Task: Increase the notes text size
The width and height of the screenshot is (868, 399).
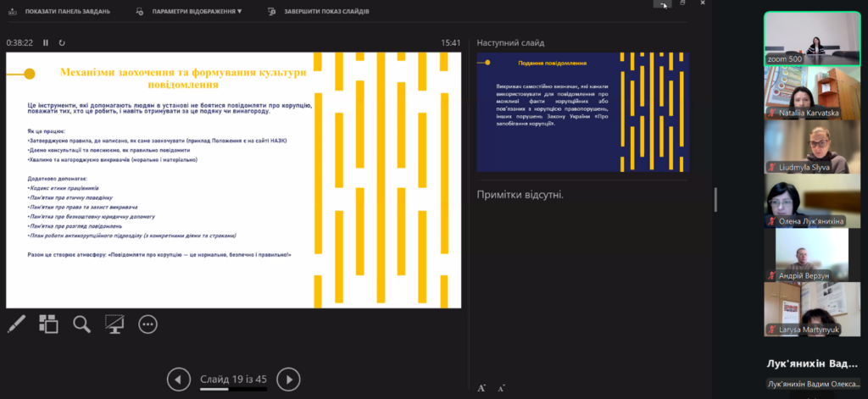Action: tap(481, 387)
